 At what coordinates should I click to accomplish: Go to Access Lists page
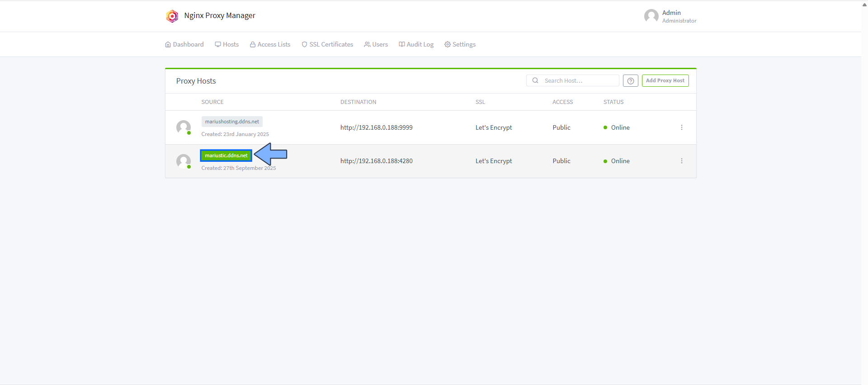coord(270,44)
